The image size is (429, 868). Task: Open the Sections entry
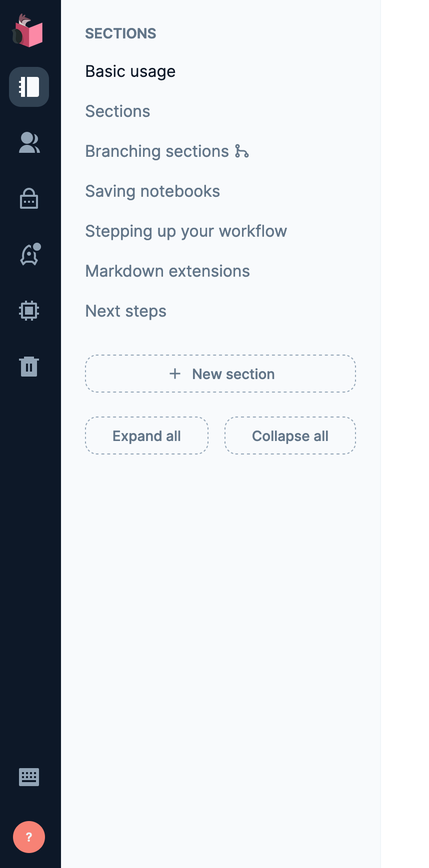coord(117,111)
